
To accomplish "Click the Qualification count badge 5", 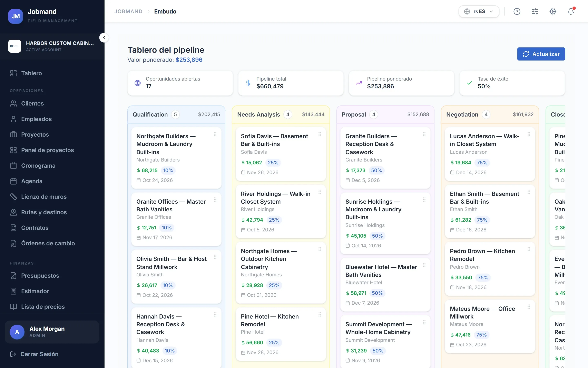I will 175,115.
